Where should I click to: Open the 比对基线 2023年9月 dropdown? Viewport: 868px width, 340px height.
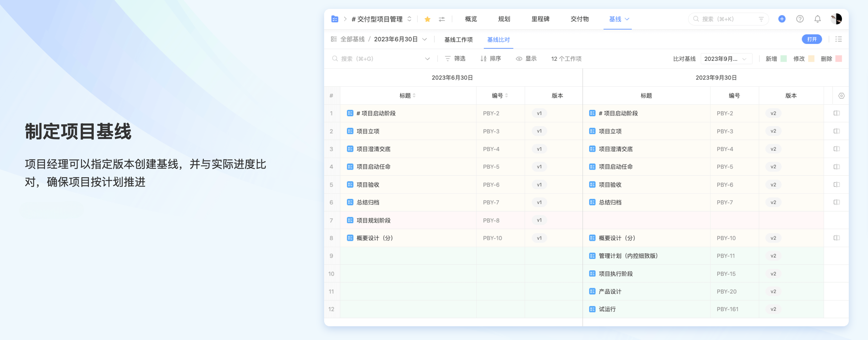(x=726, y=59)
